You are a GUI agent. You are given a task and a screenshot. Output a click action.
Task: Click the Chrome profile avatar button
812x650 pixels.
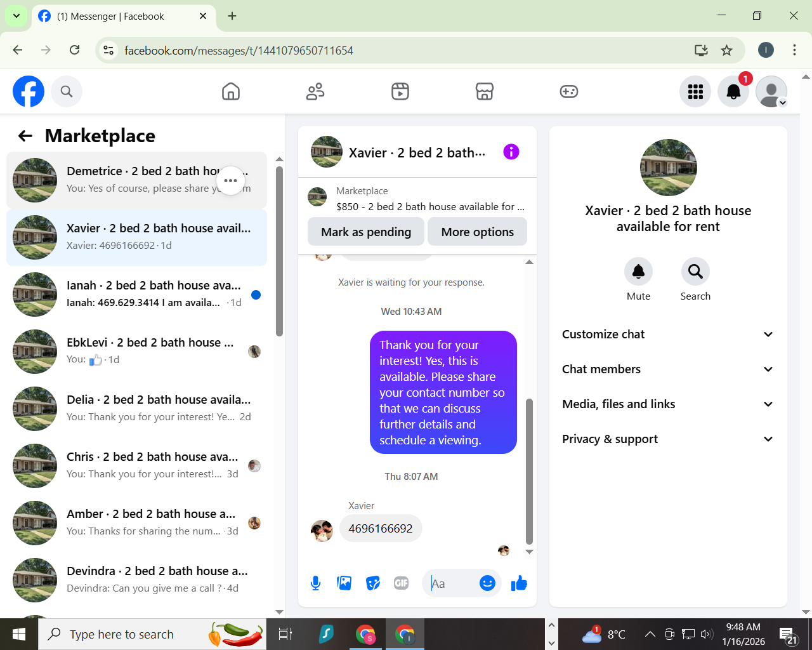point(766,50)
